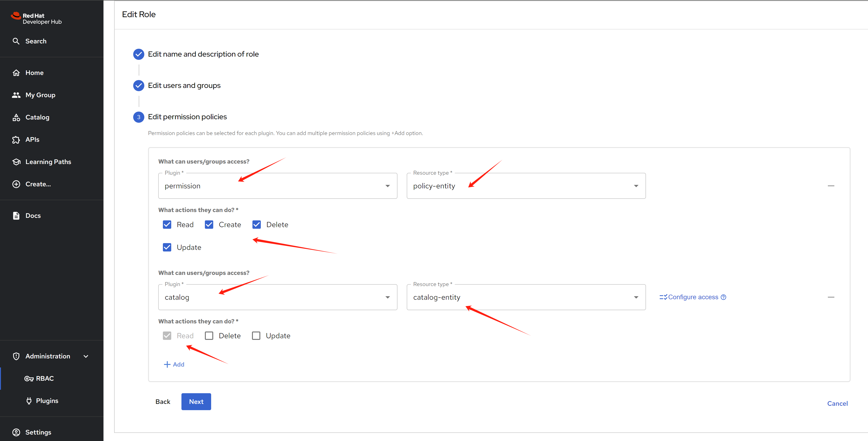Click the Search magnifier icon in sidebar
The width and height of the screenshot is (868, 441).
[x=16, y=41]
